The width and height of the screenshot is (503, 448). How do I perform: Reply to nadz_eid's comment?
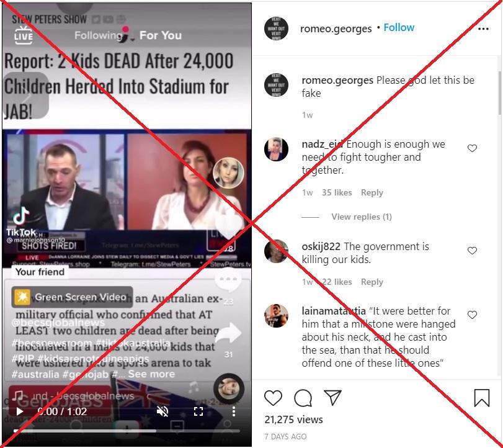(x=372, y=192)
